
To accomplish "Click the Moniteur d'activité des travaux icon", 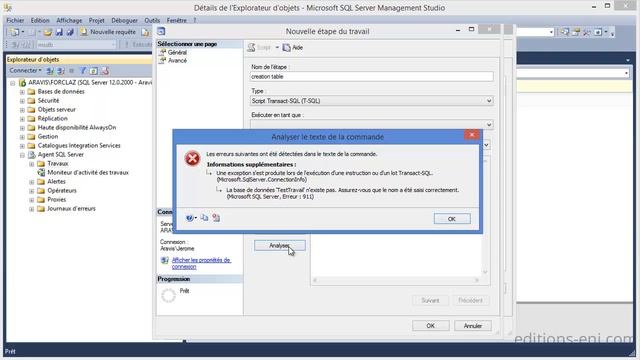I will (41, 173).
